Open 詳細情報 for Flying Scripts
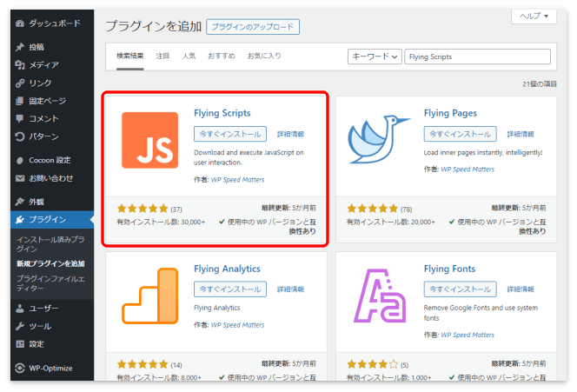 coord(291,135)
